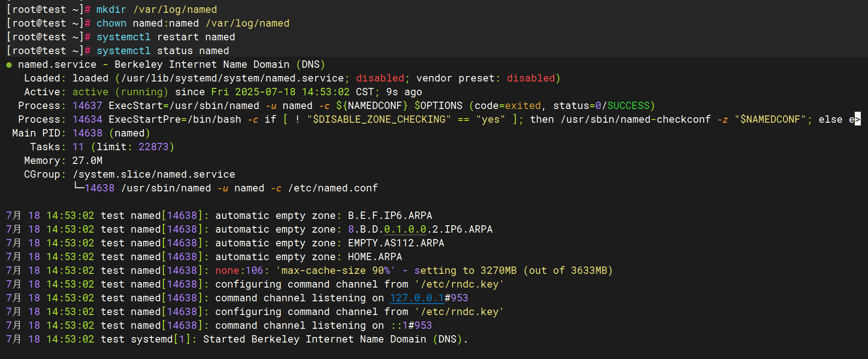Viewport: 868px width, 359px height.
Task: Click '/etc/named.conf' in the CGroup process line
Action: click(x=333, y=188)
